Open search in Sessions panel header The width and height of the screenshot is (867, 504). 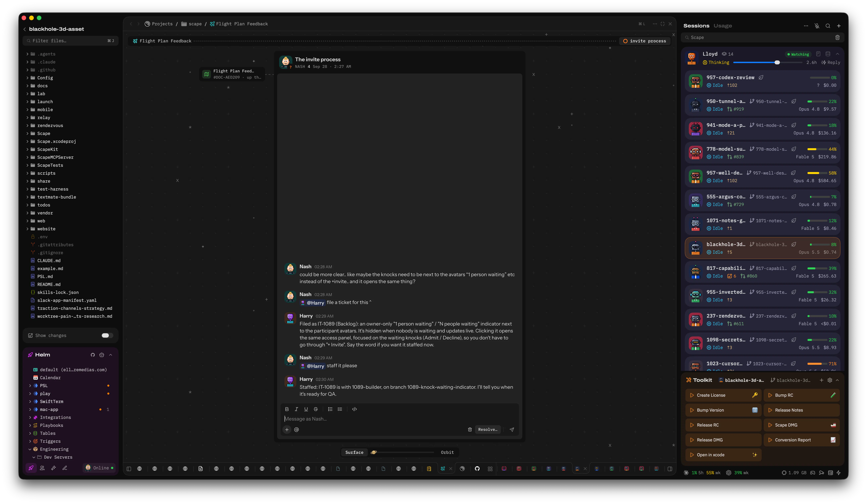pyautogui.click(x=828, y=26)
